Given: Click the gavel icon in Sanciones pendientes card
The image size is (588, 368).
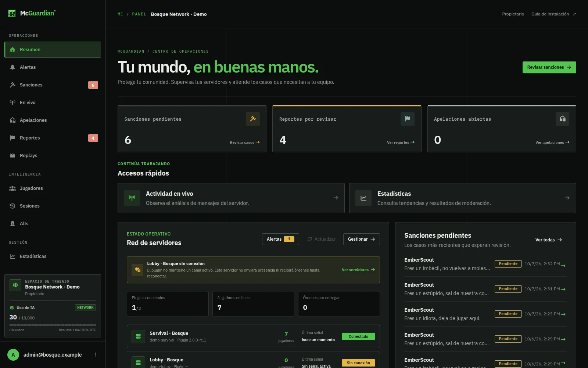Looking at the screenshot, I should pyautogui.click(x=253, y=119).
